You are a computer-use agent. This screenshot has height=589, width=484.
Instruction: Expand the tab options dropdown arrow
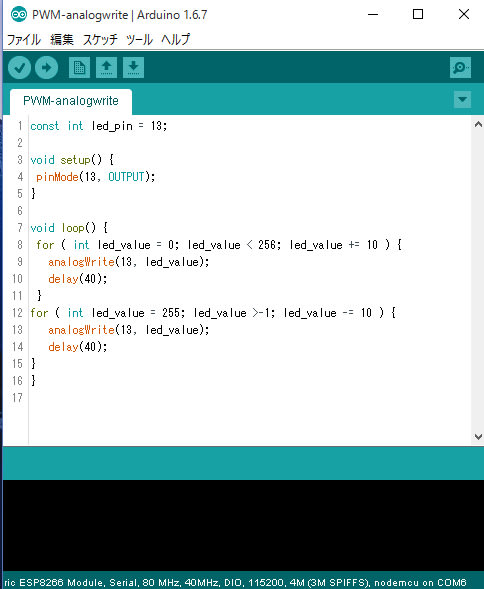point(462,100)
